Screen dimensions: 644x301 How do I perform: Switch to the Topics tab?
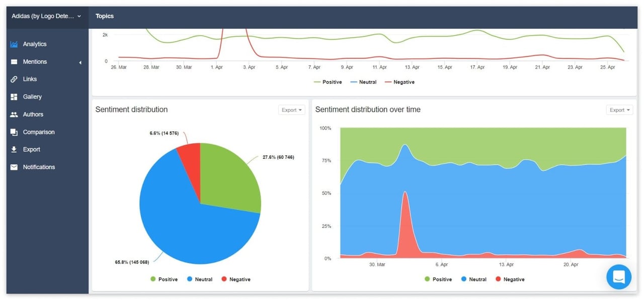tap(105, 16)
